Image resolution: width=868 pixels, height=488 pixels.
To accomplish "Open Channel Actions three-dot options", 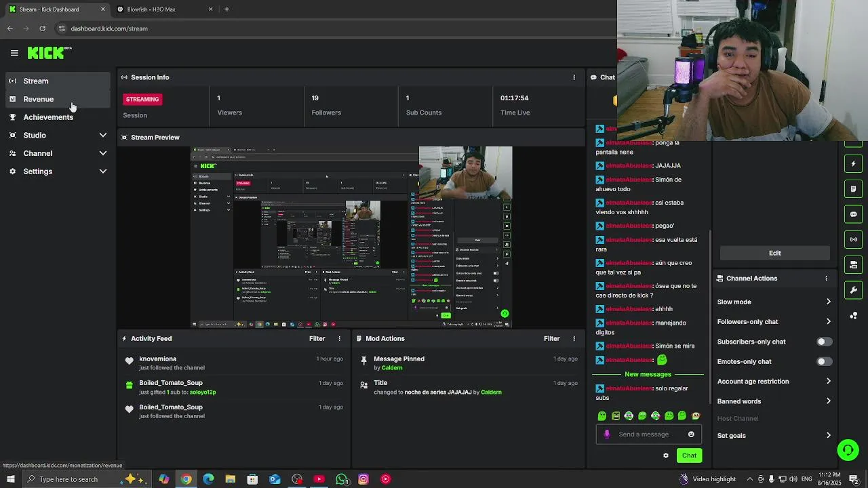I will tap(826, 279).
